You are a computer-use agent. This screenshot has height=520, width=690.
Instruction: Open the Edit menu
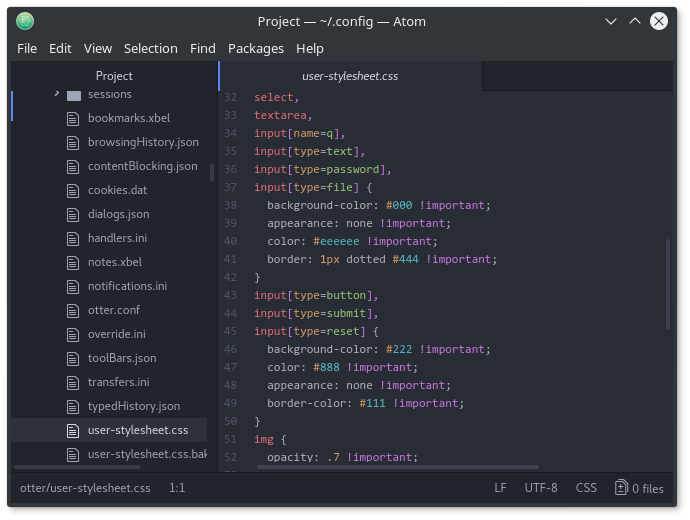click(60, 48)
